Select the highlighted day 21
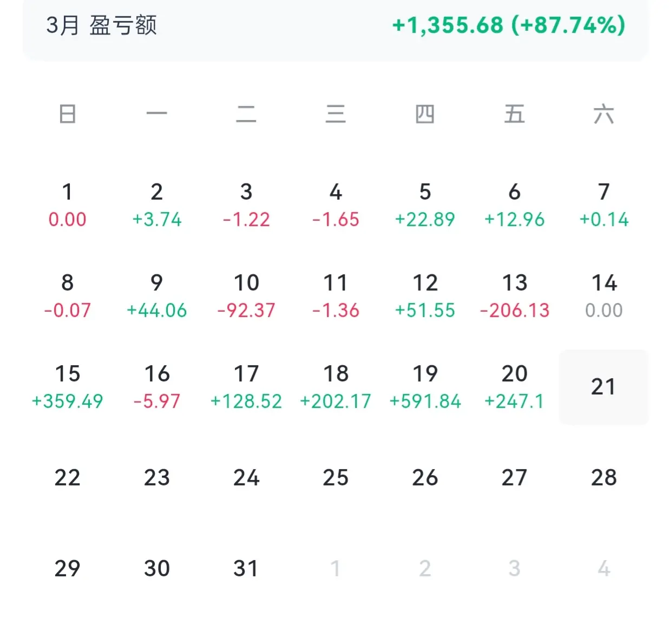 click(603, 386)
